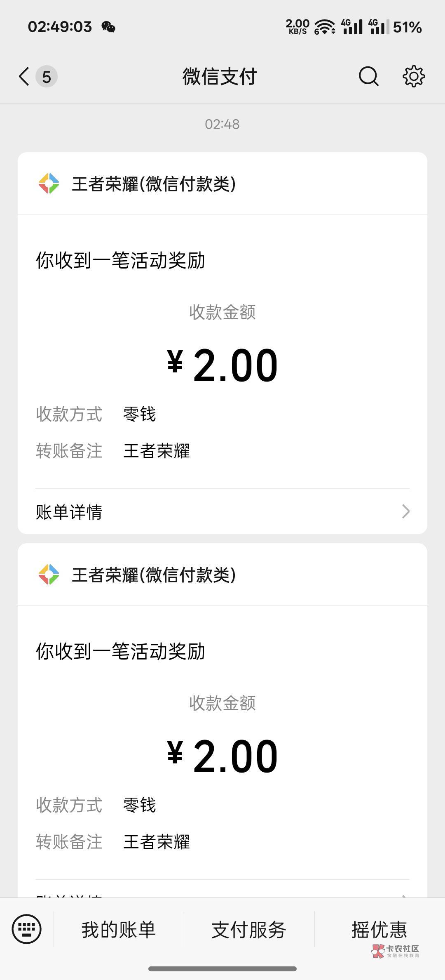This screenshot has height=980, width=445.
Task: Tap unread count badge 5
Action: [47, 77]
